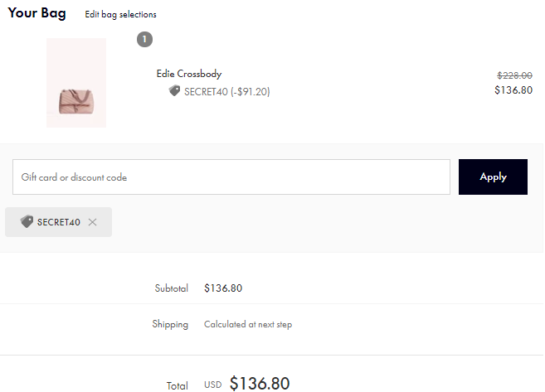This screenshot has height=392, width=545.
Task: Click the SECRET40 label in the applied chip
Action: 59,222
